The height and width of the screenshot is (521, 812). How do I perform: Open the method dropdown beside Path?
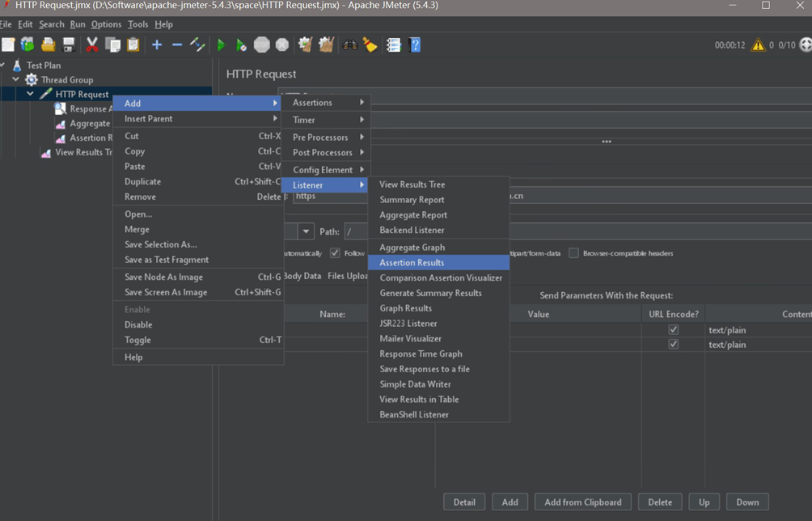(306, 232)
